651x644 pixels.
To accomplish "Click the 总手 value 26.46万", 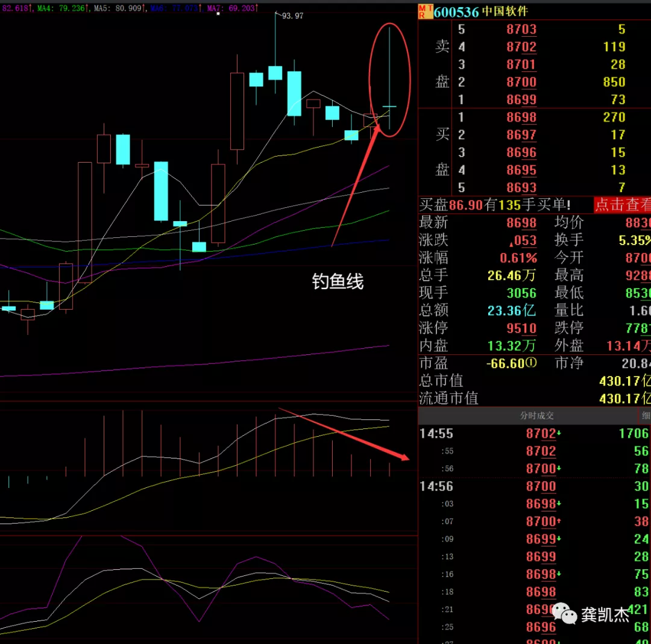I will (x=512, y=275).
